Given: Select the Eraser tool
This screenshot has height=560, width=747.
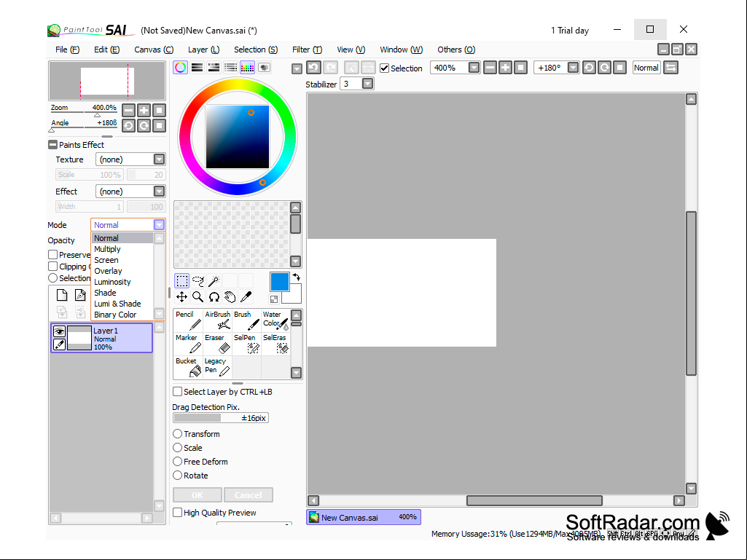Looking at the screenshot, I should (x=218, y=344).
